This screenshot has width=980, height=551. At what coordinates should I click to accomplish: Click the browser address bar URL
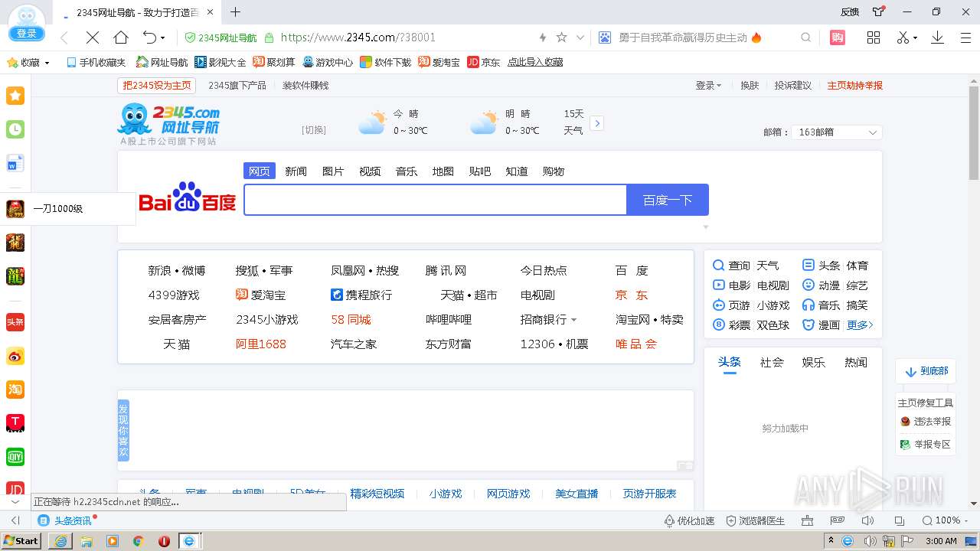358,37
